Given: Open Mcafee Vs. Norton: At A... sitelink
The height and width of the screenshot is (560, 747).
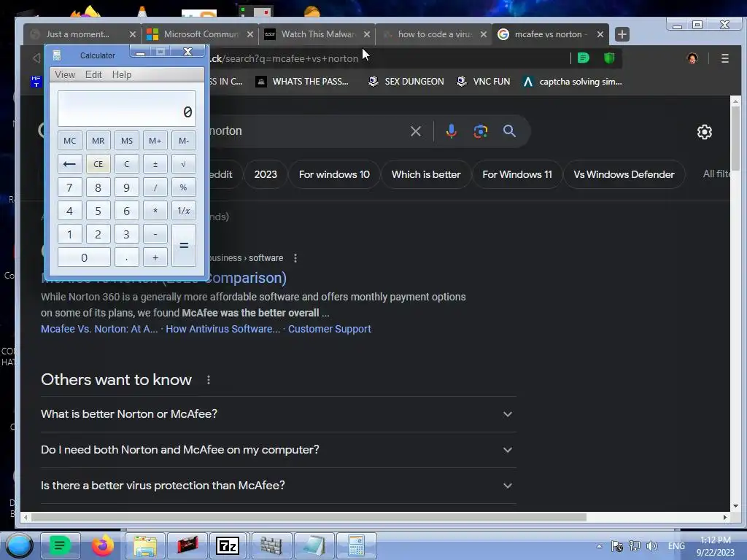Looking at the screenshot, I should (99, 329).
